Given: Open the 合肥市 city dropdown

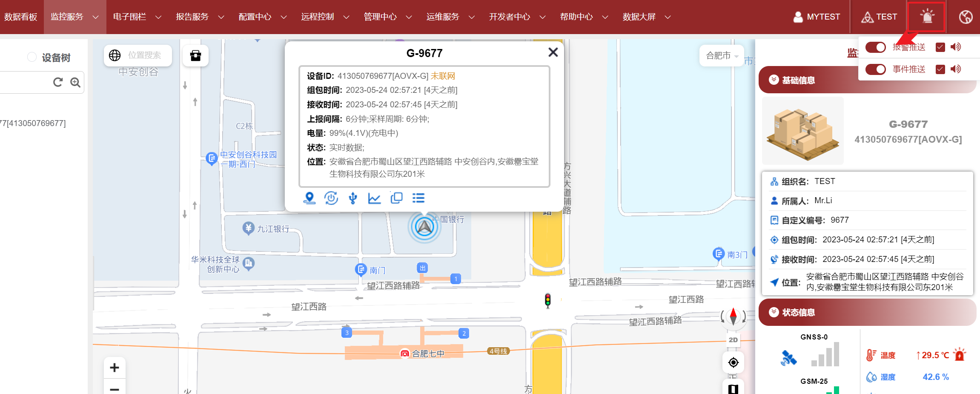Looking at the screenshot, I should pyautogui.click(x=722, y=56).
